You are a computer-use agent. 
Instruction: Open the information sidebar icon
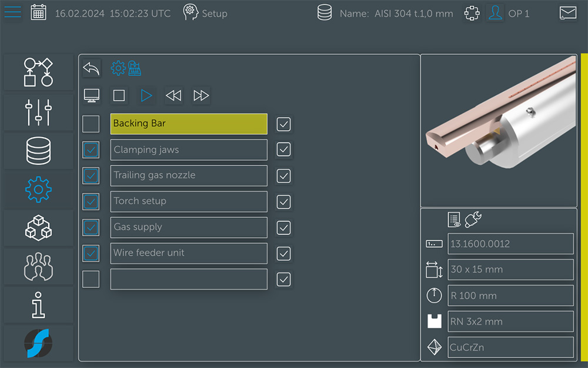(x=38, y=305)
